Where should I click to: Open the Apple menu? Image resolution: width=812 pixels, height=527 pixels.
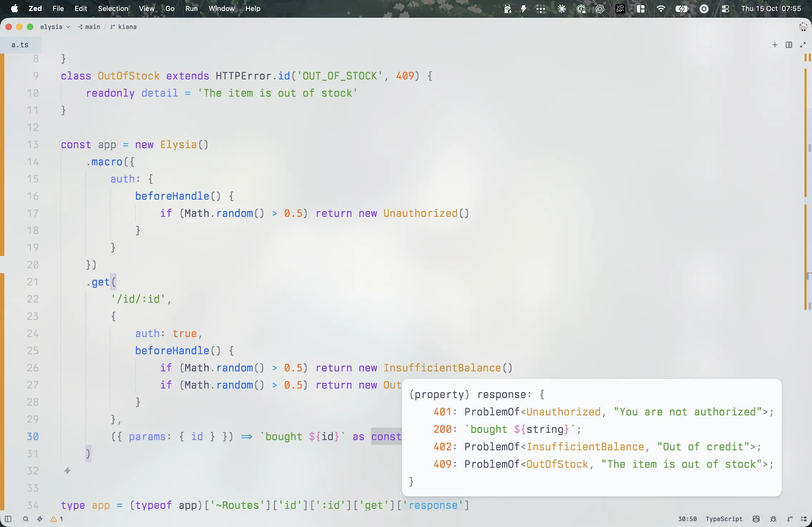click(15, 9)
